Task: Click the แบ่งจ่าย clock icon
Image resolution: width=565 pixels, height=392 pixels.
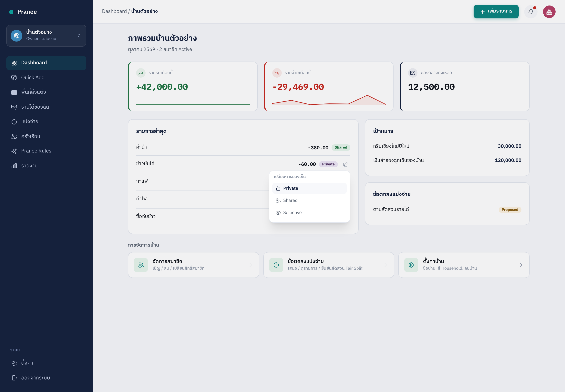Action: [14, 122]
